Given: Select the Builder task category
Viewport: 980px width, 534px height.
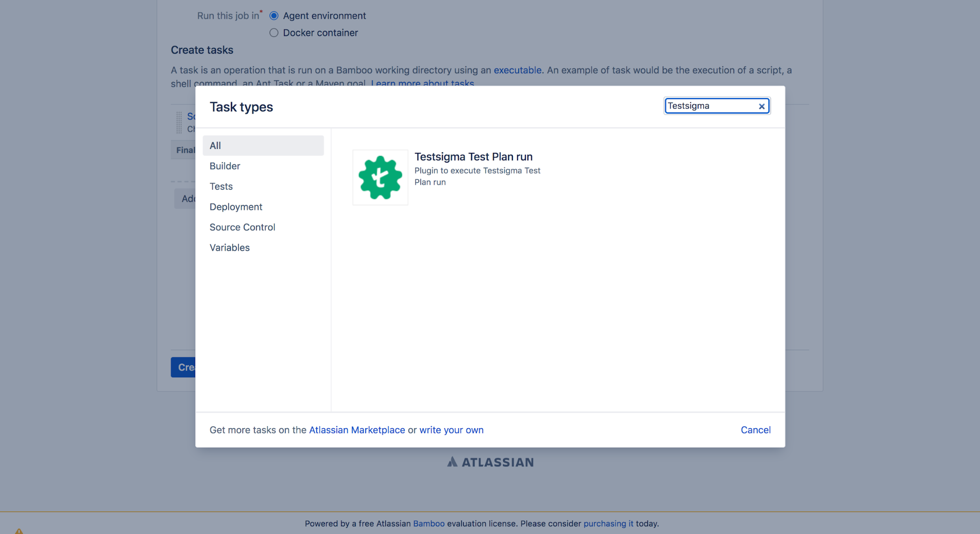Looking at the screenshot, I should coord(263,166).
